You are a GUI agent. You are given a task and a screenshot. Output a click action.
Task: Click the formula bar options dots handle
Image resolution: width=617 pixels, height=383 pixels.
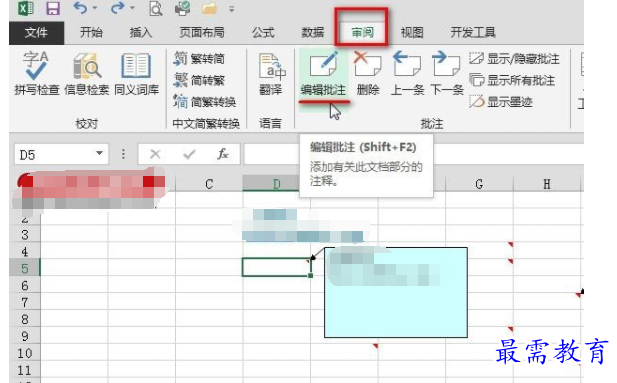coord(123,154)
